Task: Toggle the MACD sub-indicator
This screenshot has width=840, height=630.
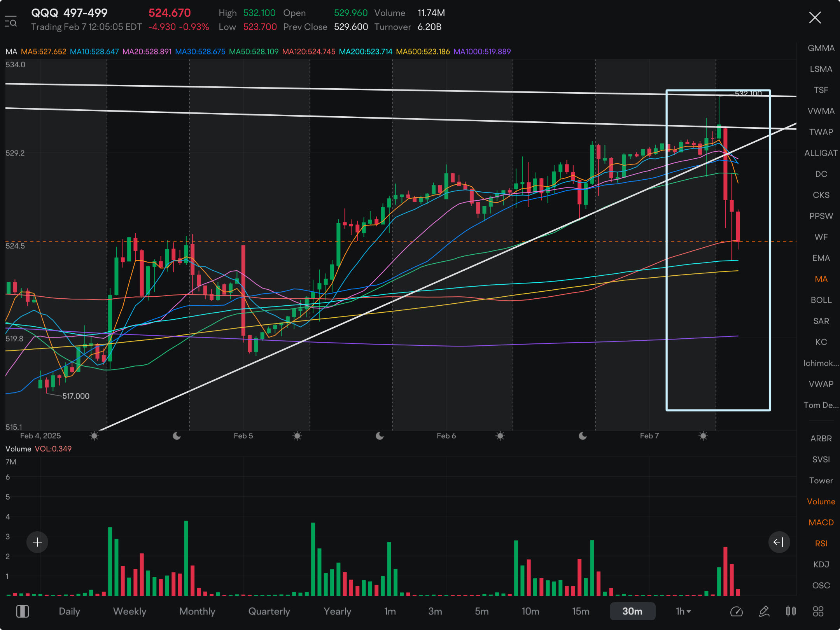Action: (821, 523)
